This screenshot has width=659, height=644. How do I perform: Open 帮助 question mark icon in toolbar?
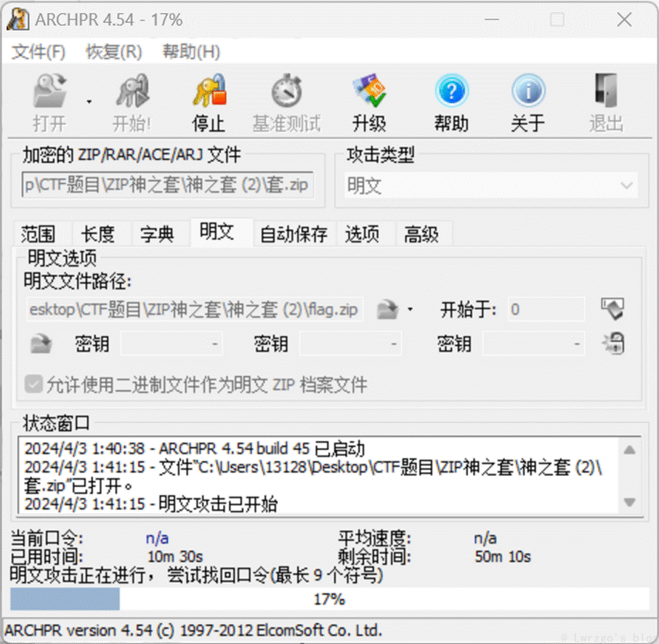click(x=451, y=91)
